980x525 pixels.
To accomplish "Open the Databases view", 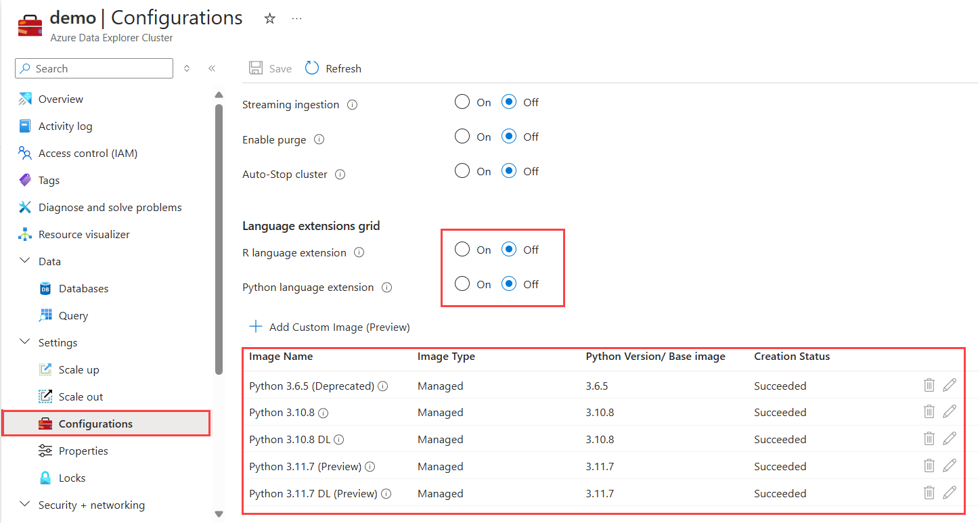I will coord(84,288).
